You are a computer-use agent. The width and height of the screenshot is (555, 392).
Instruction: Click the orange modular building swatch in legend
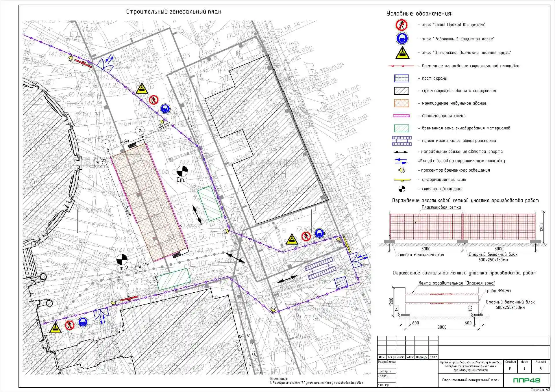(x=402, y=103)
